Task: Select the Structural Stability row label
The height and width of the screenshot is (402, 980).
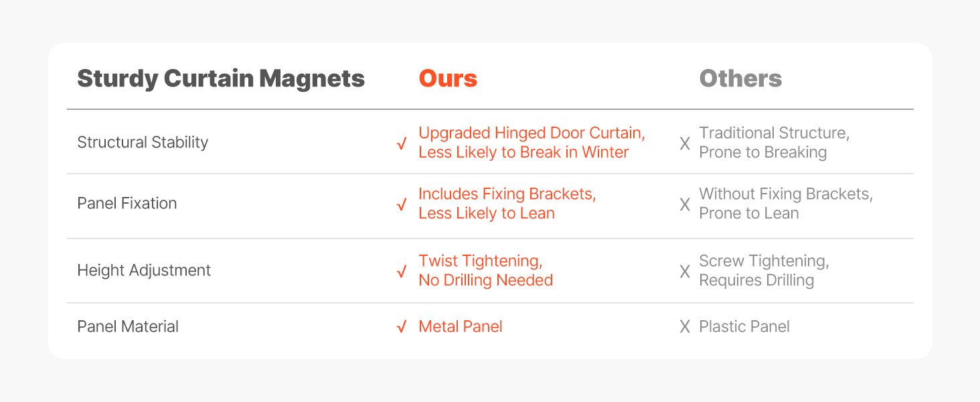Action: pyautogui.click(x=143, y=142)
